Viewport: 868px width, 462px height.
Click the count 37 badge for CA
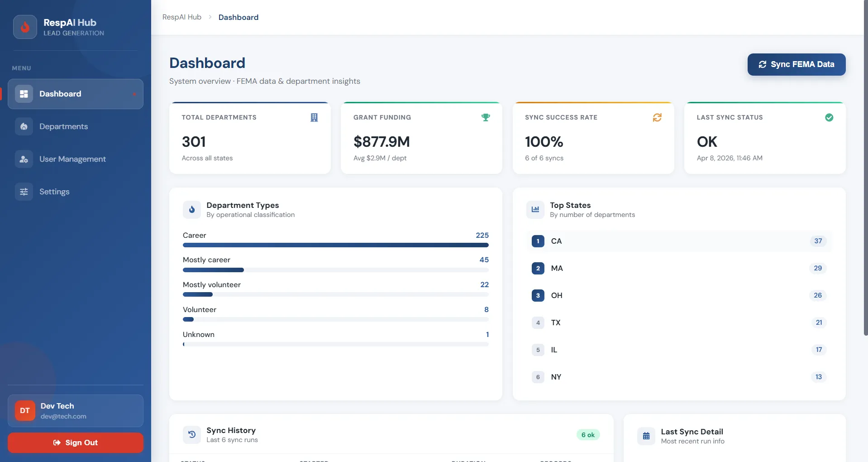pyautogui.click(x=818, y=241)
